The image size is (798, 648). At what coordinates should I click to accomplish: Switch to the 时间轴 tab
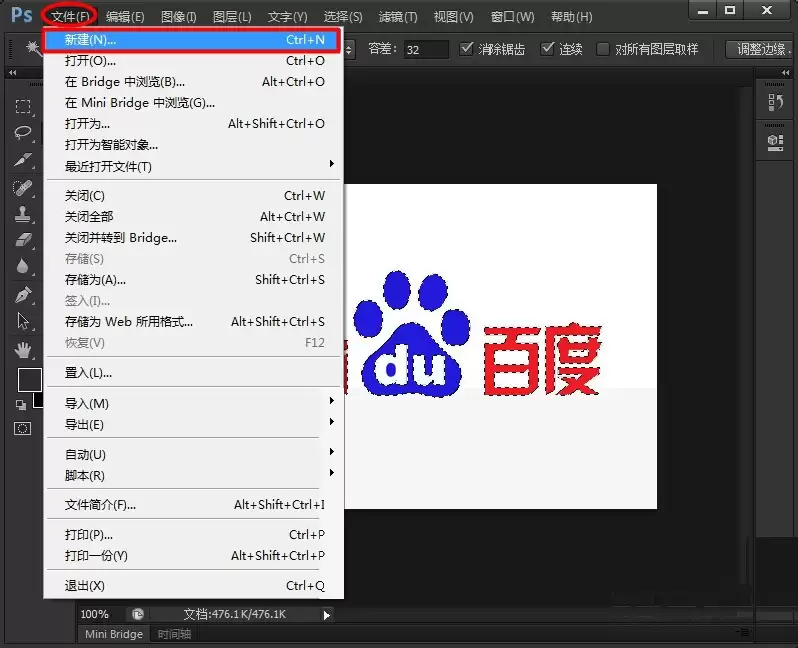tap(174, 634)
